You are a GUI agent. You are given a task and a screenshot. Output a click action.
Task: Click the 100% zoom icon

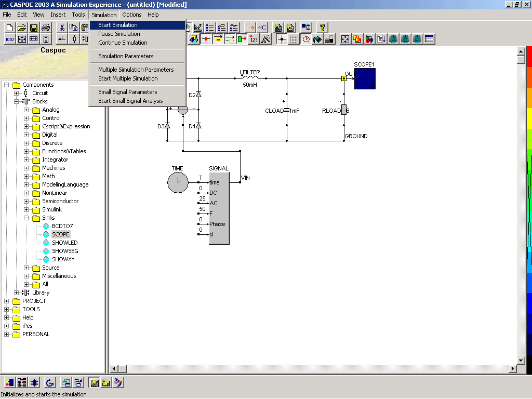pyautogui.click(x=10, y=39)
